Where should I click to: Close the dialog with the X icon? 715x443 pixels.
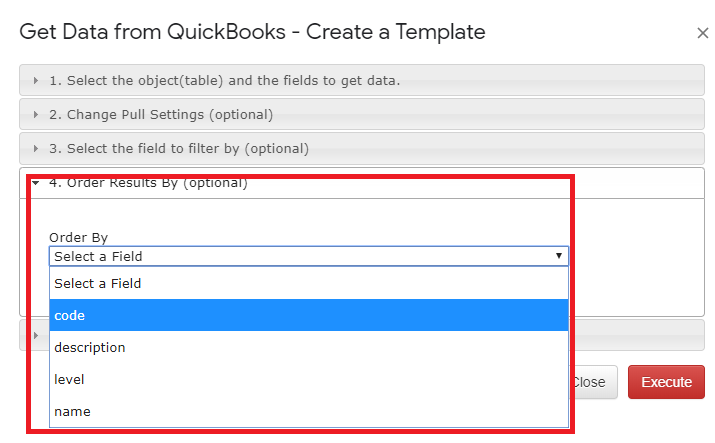point(702,33)
